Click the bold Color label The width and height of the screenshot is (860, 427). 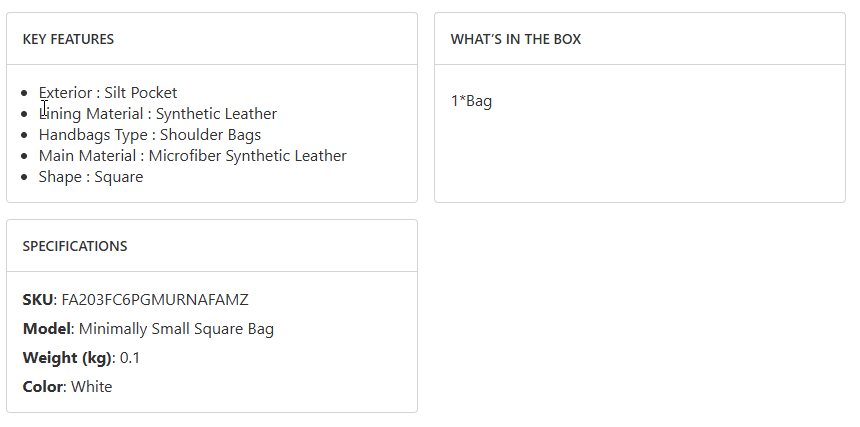click(42, 386)
